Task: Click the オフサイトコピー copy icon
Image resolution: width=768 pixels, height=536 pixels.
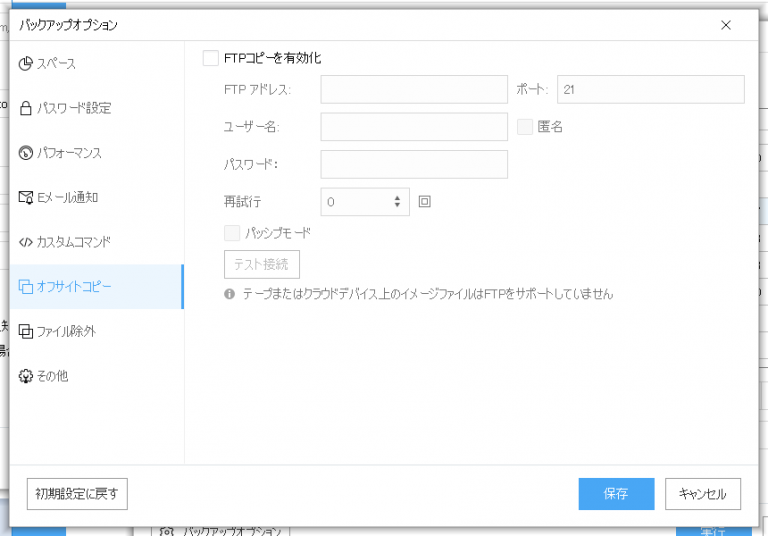Action: (26, 287)
